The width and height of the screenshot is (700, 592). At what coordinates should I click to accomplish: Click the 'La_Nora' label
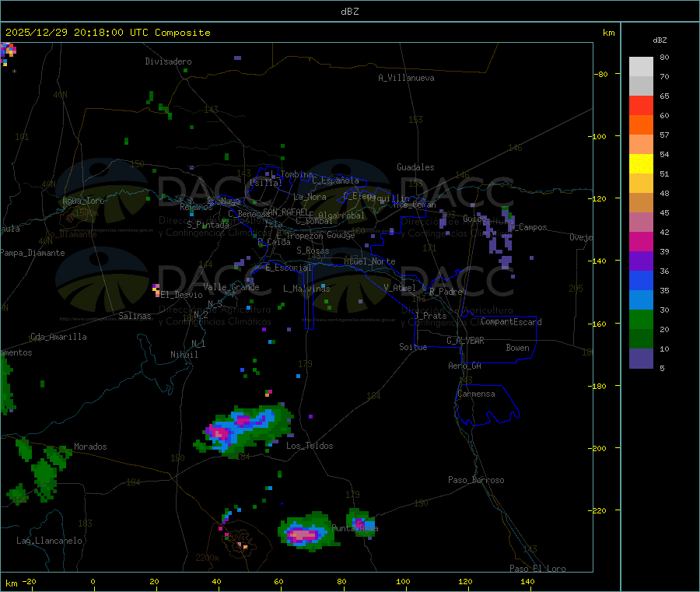pyautogui.click(x=310, y=197)
